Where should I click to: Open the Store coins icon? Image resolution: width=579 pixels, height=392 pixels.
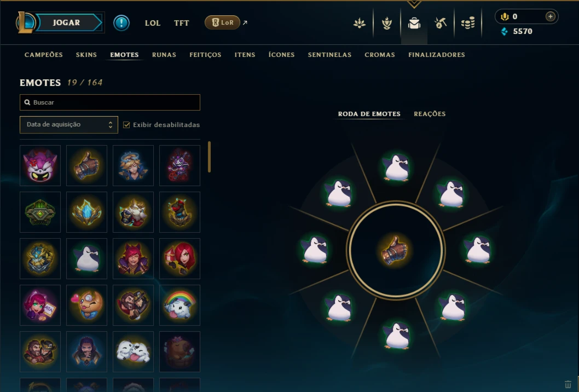point(468,24)
